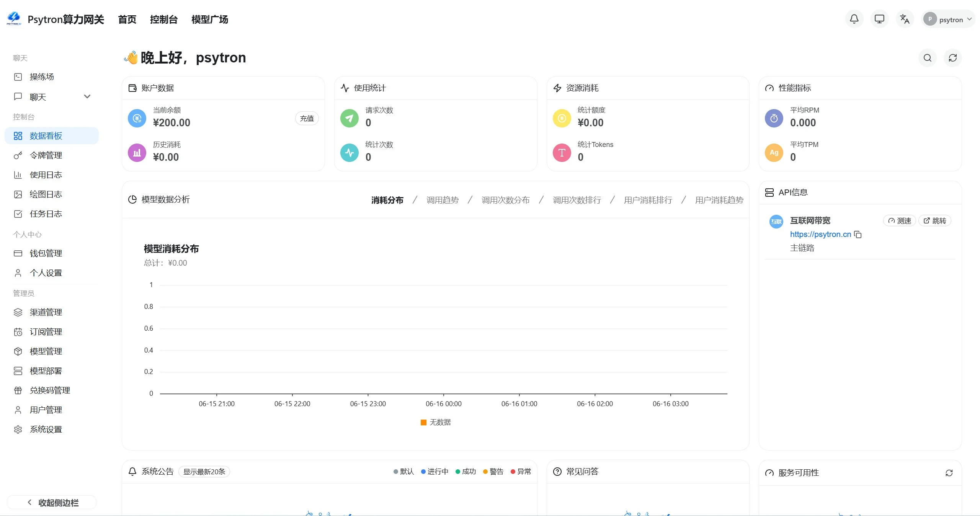Click the 当前余额 yen icon
Viewport: 980px width, 516px height.
point(137,118)
